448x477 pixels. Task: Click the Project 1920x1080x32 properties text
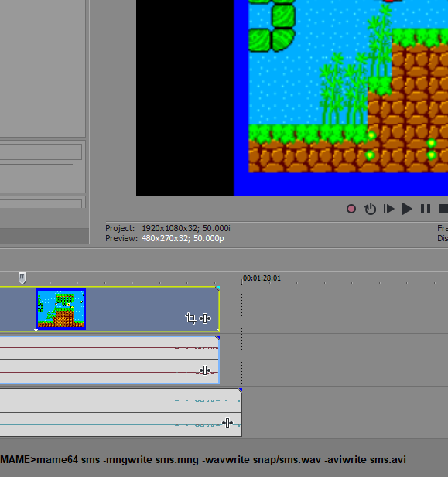pyautogui.click(x=168, y=228)
